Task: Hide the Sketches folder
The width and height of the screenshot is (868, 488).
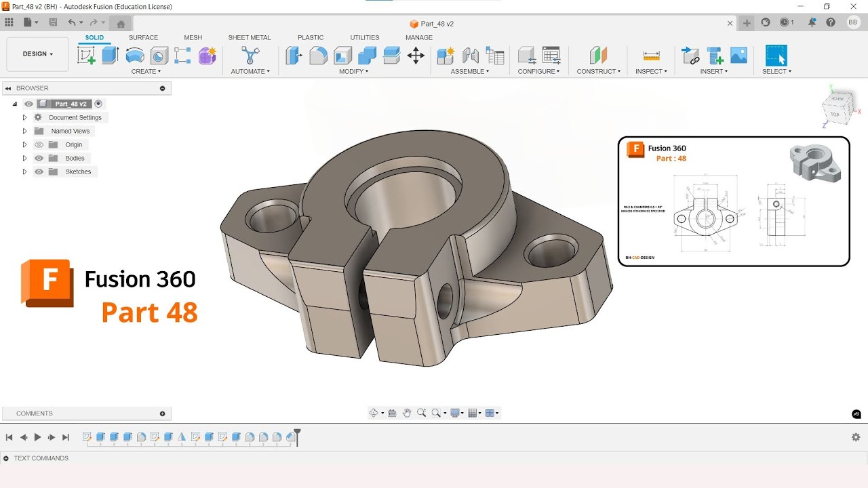Action: tap(39, 171)
